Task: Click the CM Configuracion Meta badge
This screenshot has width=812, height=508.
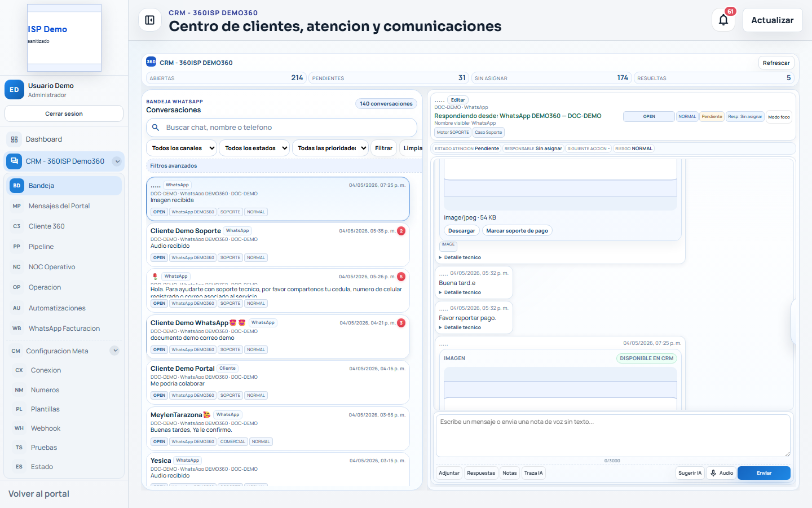Action: (16, 351)
